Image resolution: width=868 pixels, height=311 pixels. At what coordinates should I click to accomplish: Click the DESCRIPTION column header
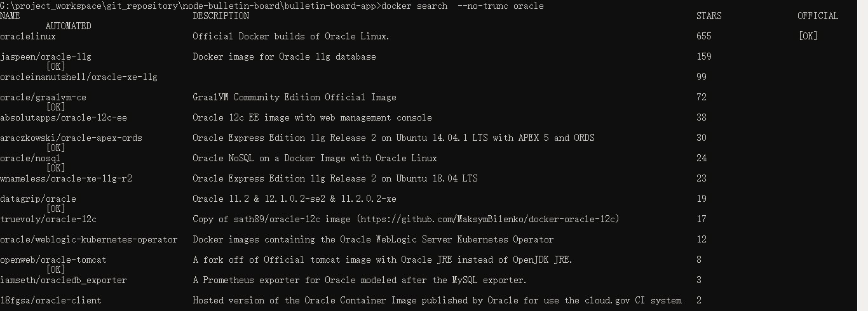click(220, 16)
